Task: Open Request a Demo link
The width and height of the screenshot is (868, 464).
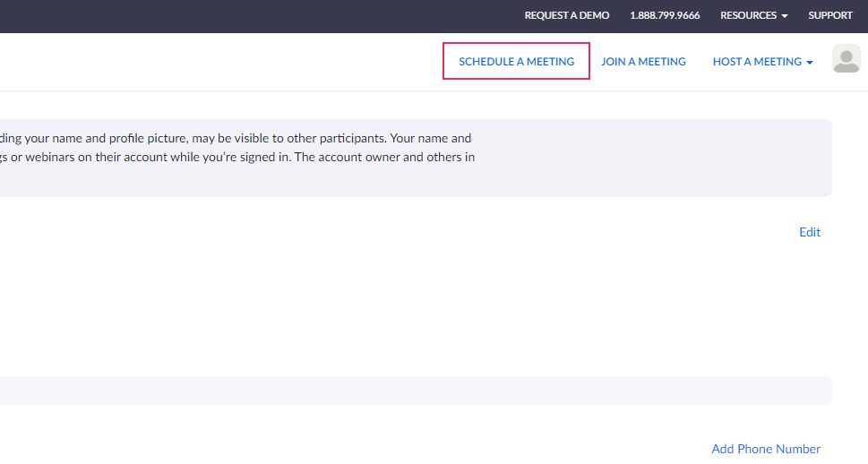Action: point(567,15)
